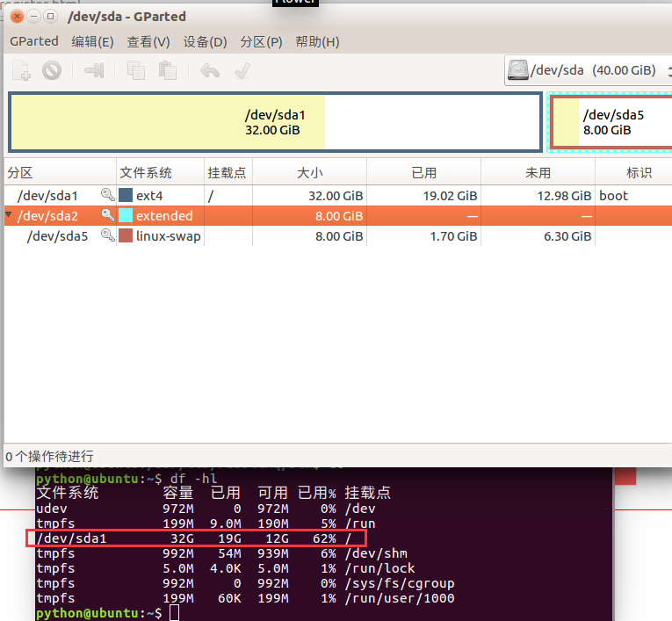Click the key icon on /dev/sda2 row

pyautogui.click(x=107, y=215)
